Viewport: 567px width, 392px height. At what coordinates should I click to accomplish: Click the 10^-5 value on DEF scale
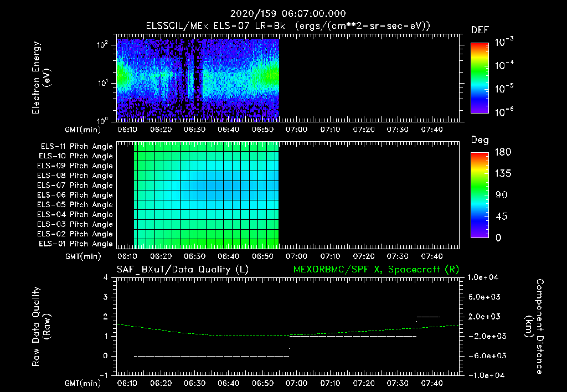504,88
